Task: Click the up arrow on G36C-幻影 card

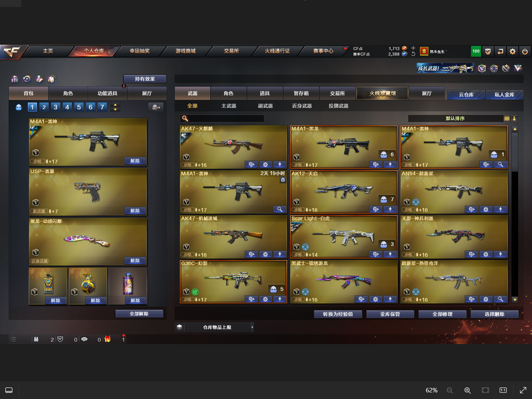Action: pyautogui.click(x=280, y=299)
